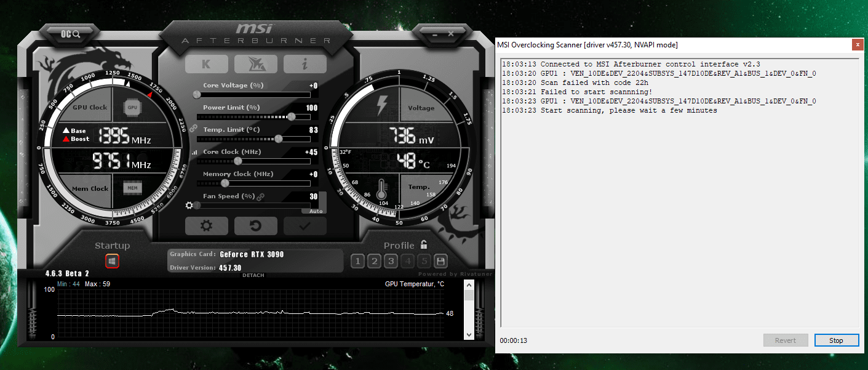Click graph scrollbar down arrow

point(469,334)
